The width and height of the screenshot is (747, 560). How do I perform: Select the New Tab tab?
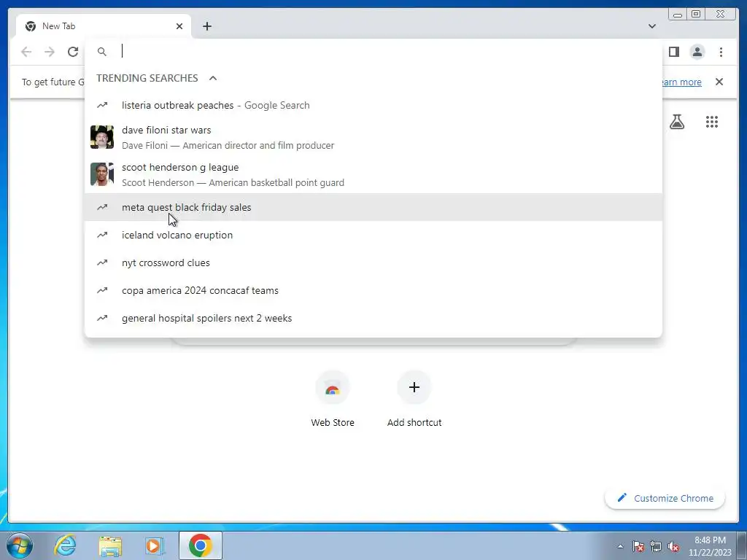point(104,26)
